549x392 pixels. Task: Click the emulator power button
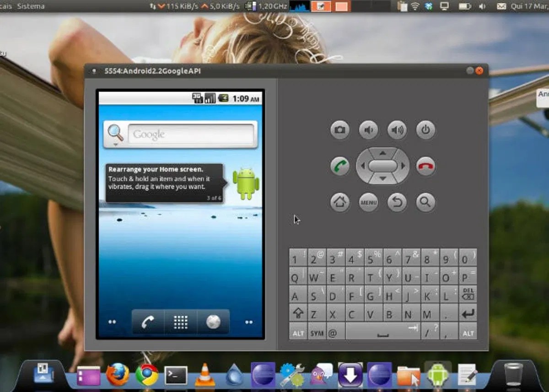tap(425, 130)
